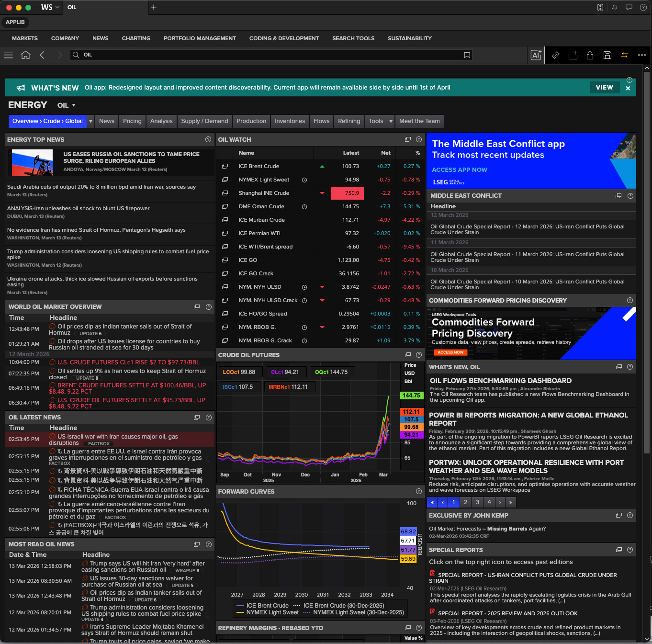Open notifications bell icon

pyautogui.click(x=615, y=7)
